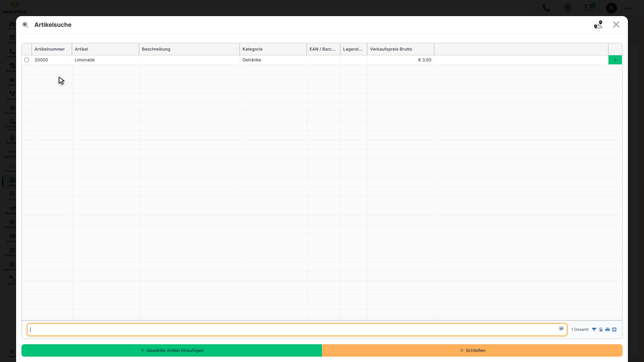Print the article list
The width and height of the screenshot is (644, 362).
pos(608,329)
